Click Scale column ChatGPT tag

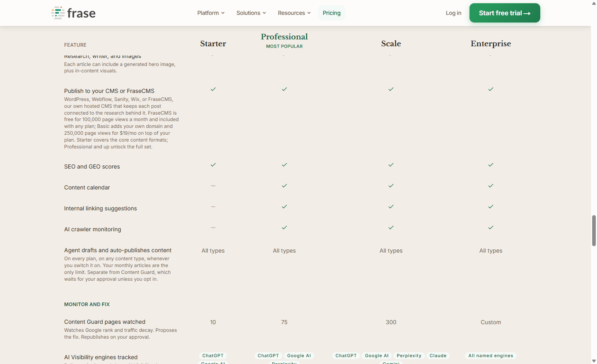(346, 356)
